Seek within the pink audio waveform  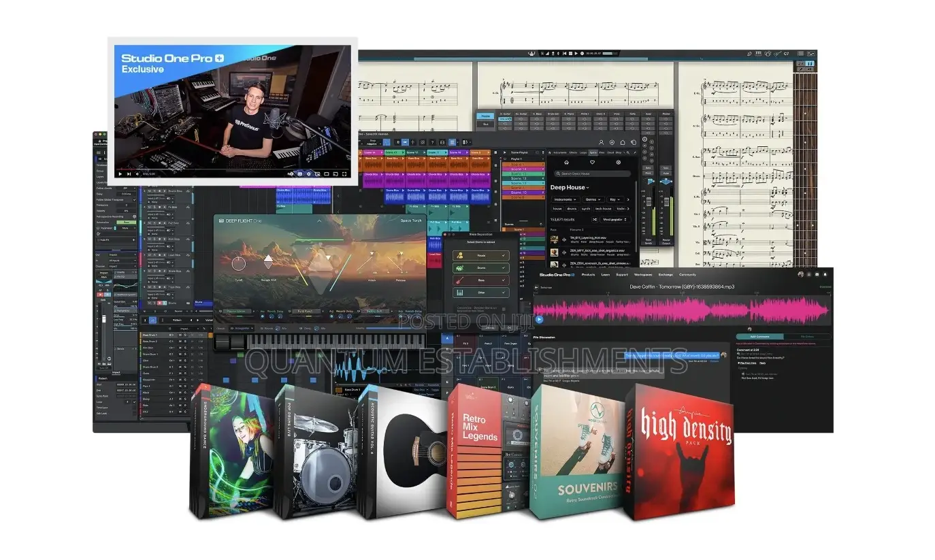pyautogui.click(x=682, y=310)
